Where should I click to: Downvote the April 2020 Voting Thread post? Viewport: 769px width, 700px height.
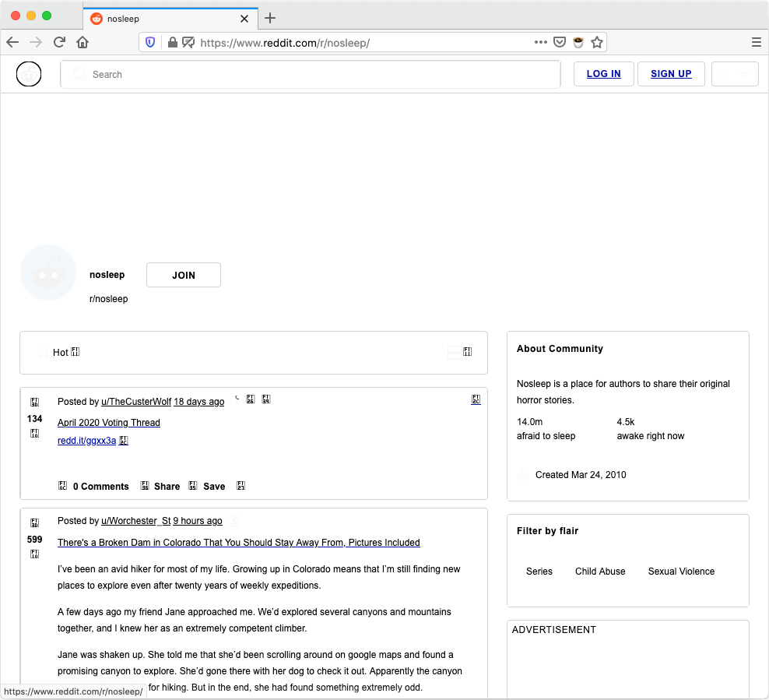pos(34,433)
